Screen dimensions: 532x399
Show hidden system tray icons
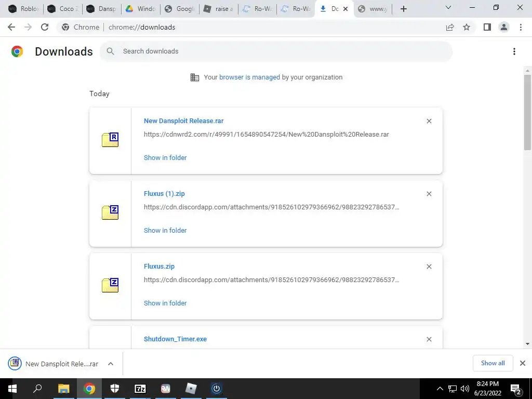pyautogui.click(x=440, y=389)
